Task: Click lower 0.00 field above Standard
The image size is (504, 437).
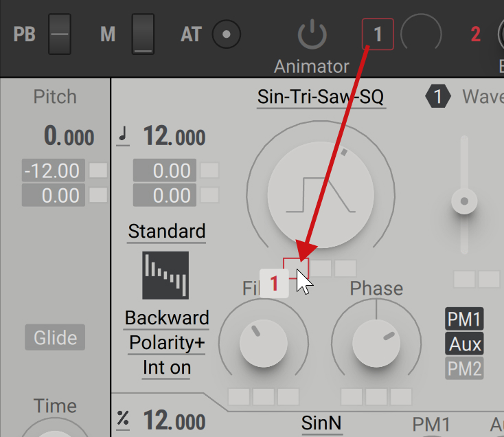Action: pyautogui.click(x=165, y=195)
